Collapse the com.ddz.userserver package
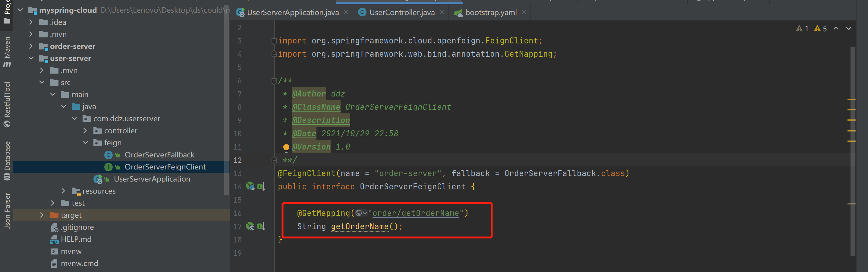Screen dimensions: 868x272 pos(74,119)
